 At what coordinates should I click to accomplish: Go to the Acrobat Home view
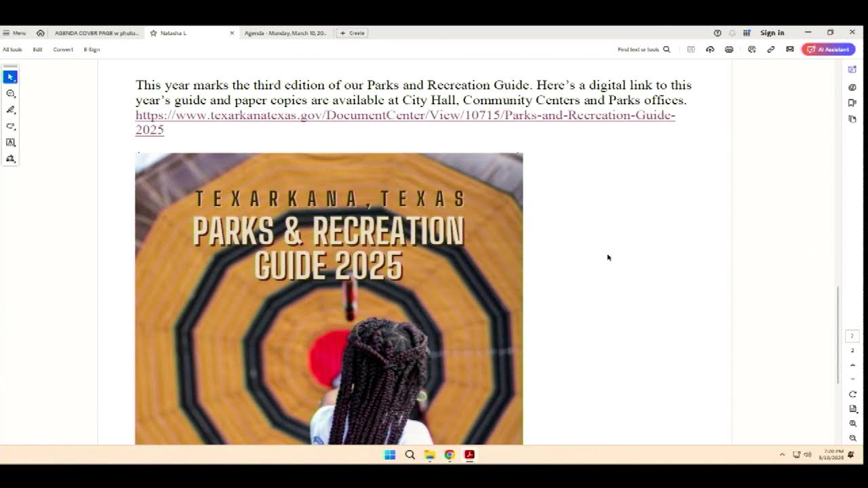[41, 33]
